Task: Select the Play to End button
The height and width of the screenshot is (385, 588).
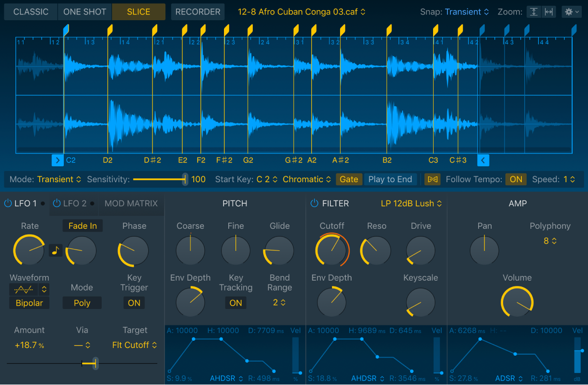Action: [390, 179]
